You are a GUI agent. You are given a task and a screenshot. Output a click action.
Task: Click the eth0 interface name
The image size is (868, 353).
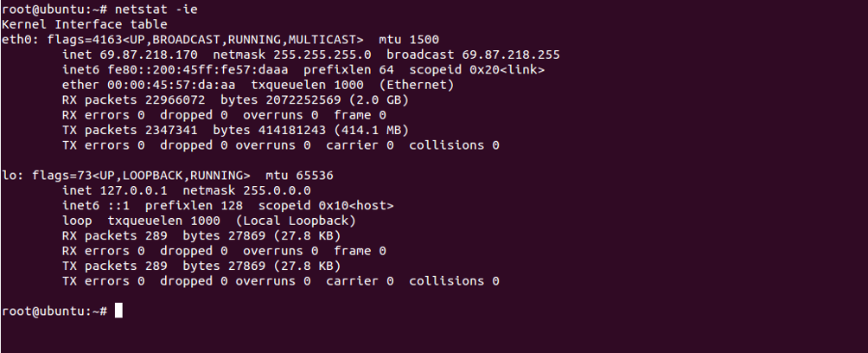[17, 39]
